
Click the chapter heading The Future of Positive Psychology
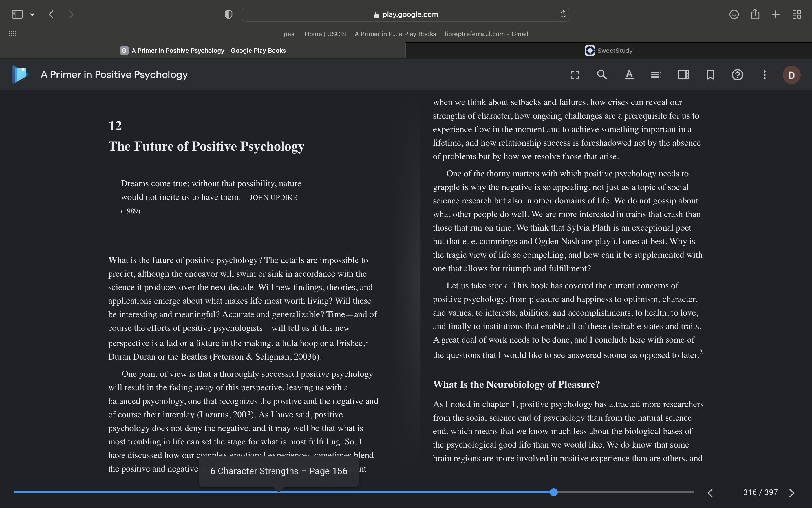[206, 146]
